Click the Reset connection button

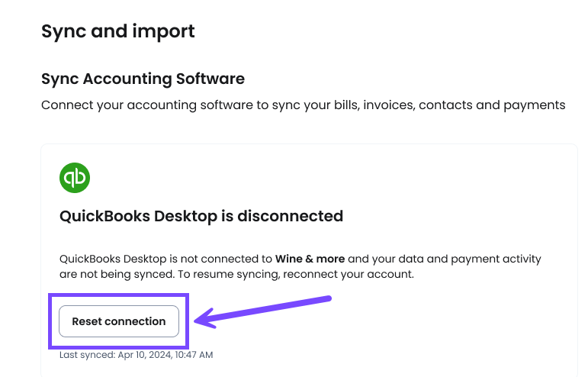[119, 321]
